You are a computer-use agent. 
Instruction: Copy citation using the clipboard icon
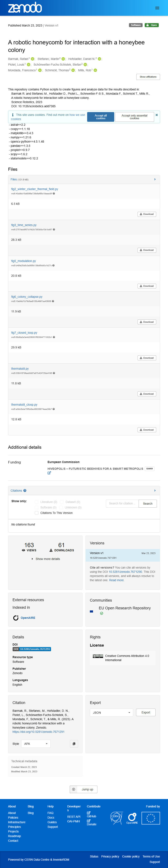coord(74,744)
